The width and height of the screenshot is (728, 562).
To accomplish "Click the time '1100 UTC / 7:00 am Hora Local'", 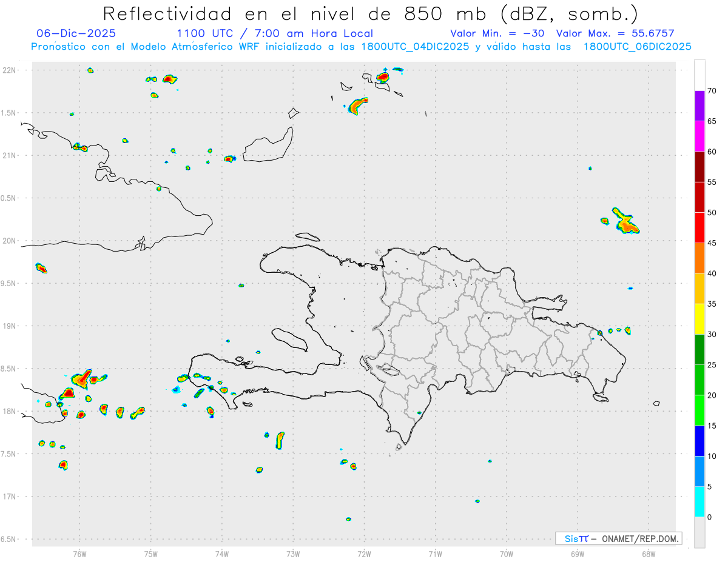I will coord(275,33).
